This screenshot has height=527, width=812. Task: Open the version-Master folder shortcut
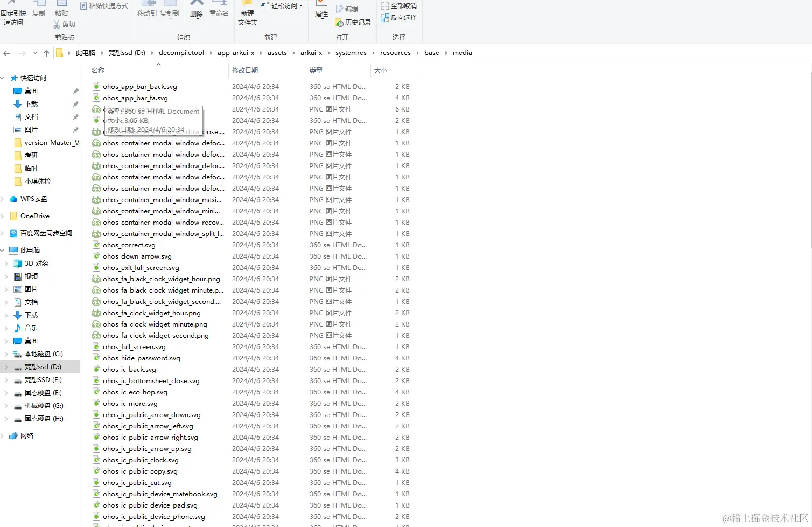tap(47, 143)
